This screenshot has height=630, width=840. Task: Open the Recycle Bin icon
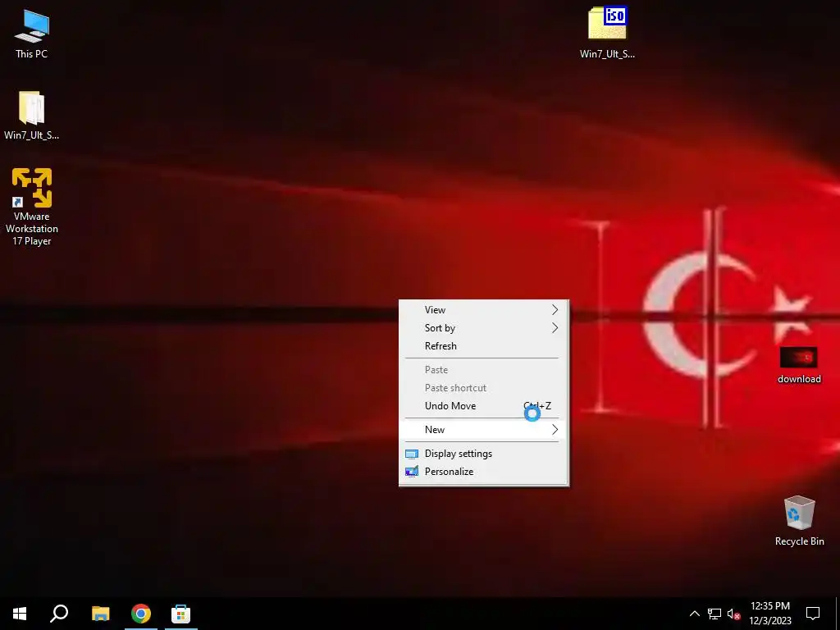(x=799, y=521)
